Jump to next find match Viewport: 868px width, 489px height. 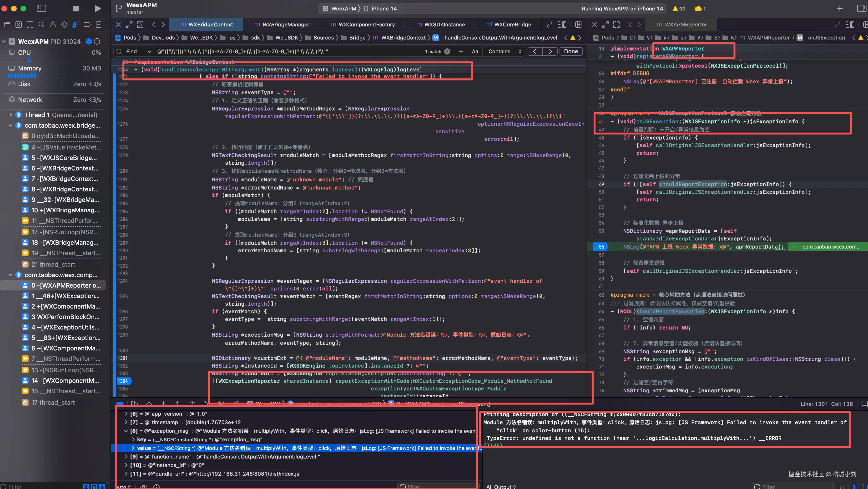(550, 51)
